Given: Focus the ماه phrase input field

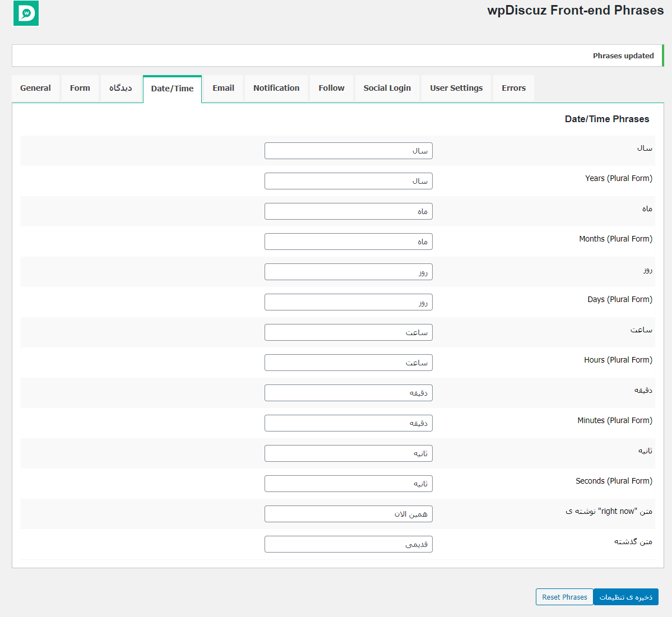Looking at the screenshot, I should (349, 211).
